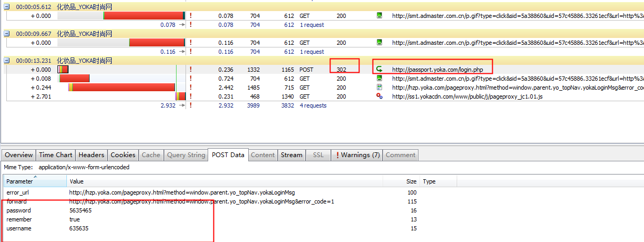Click the image icon of the 00:00:09.667 request
Screen dimensions: 644x242
pos(379,43)
